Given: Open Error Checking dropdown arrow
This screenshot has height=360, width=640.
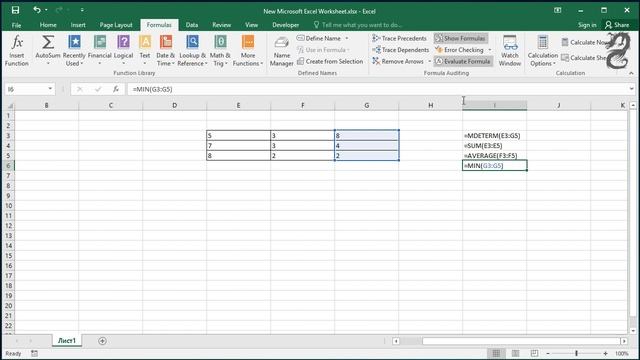Looking at the screenshot, I should coord(489,50).
